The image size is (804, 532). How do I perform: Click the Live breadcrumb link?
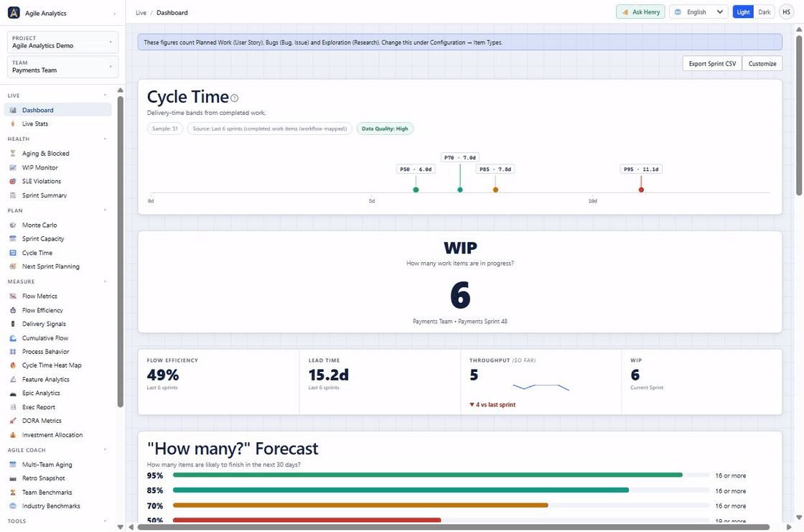[x=141, y=13]
